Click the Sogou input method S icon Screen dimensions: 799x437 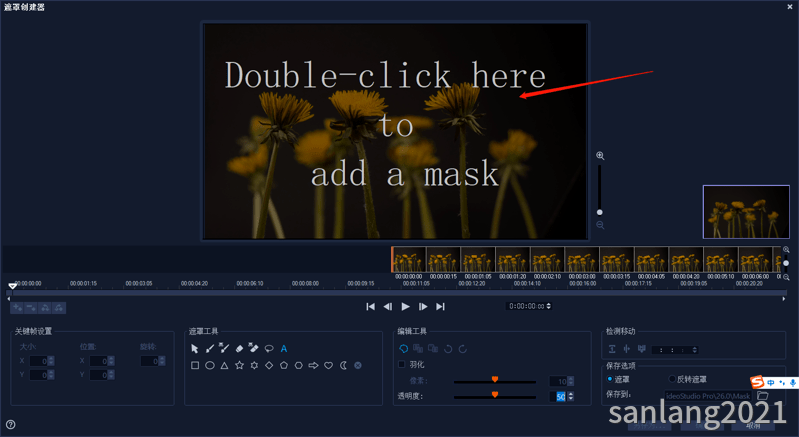click(x=757, y=382)
